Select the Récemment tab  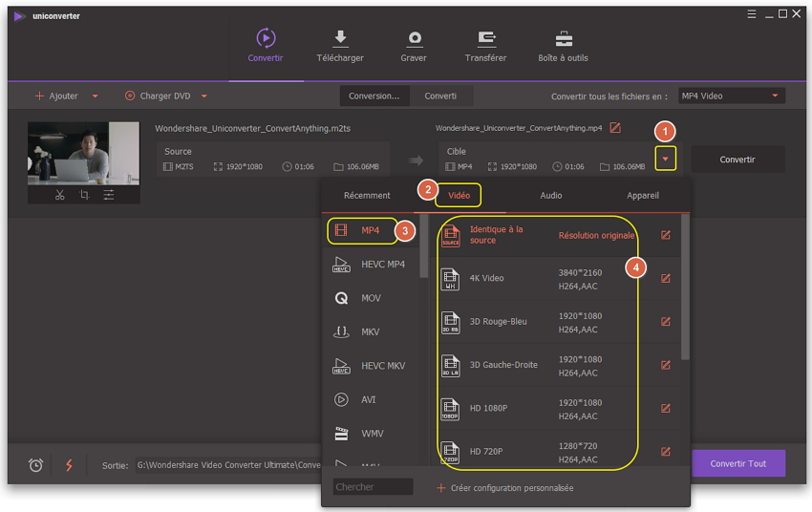(367, 196)
